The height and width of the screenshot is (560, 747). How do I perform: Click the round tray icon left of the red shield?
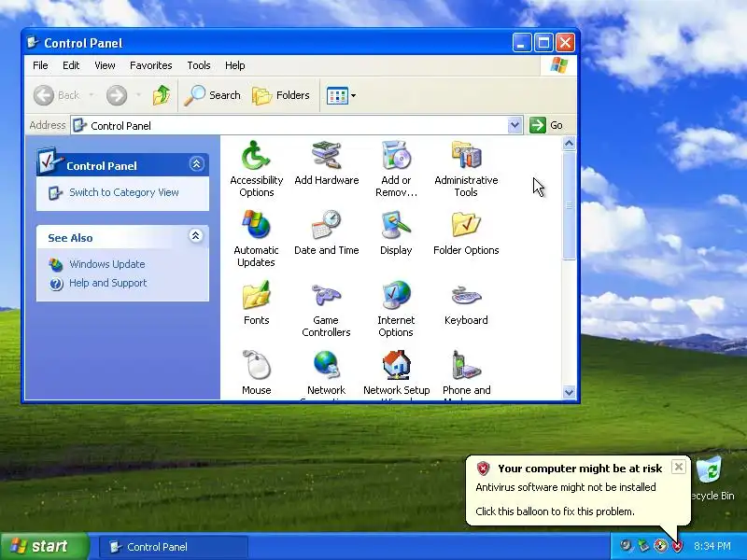click(x=660, y=546)
